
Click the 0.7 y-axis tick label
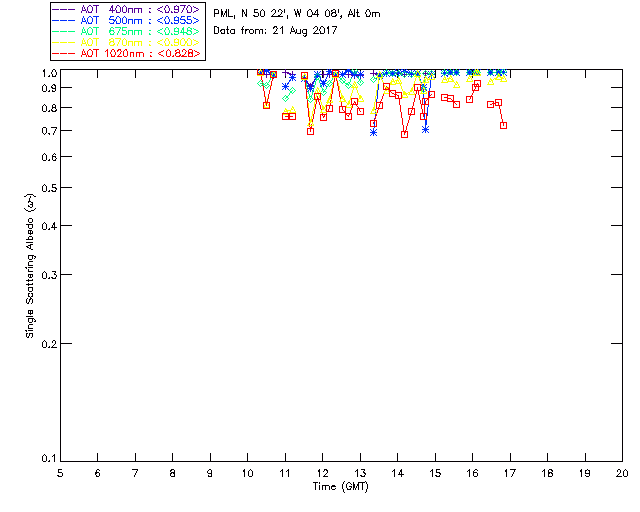(x=49, y=131)
